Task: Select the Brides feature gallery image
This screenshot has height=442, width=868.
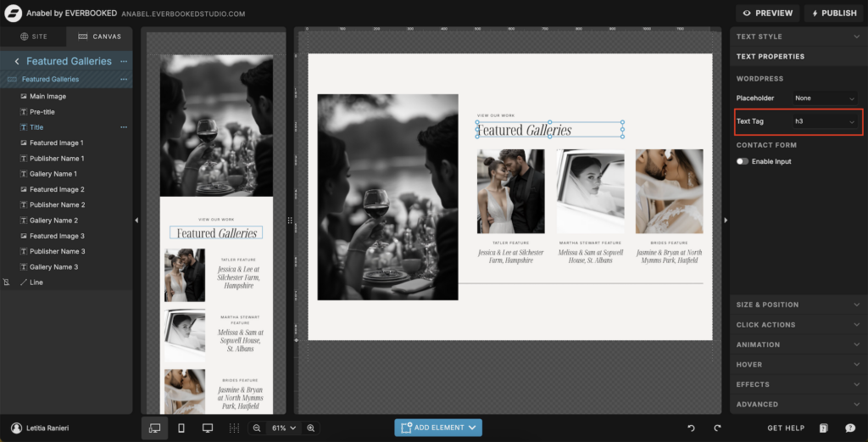Action: point(670,191)
